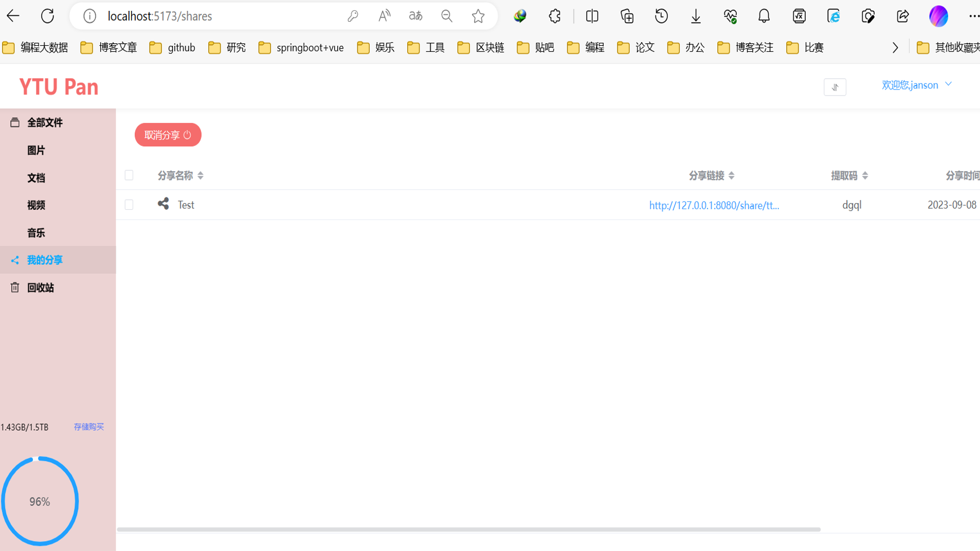This screenshot has width=980, height=551.
Task: Open 回收站 recycle bin
Action: coord(58,288)
